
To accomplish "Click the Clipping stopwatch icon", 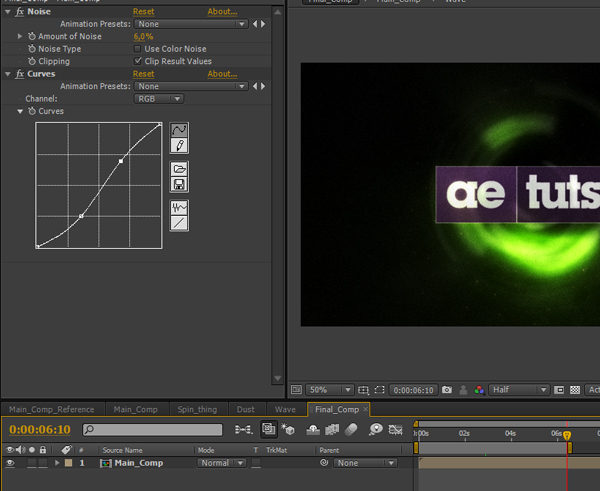I will [x=32, y=61].
